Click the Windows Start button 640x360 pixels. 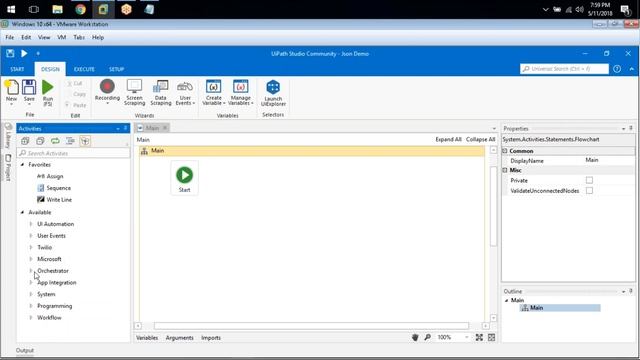point(11,9)
